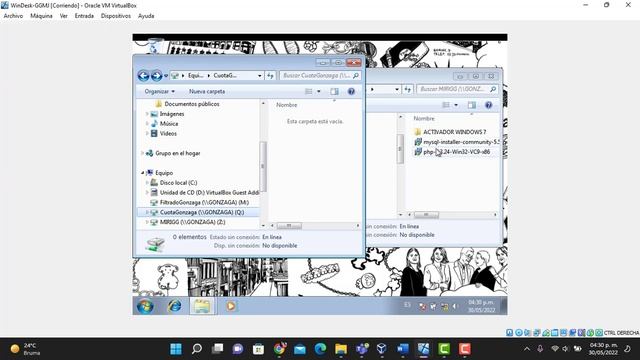Open VirtualBox Ver menu

[x=64, y=16]
